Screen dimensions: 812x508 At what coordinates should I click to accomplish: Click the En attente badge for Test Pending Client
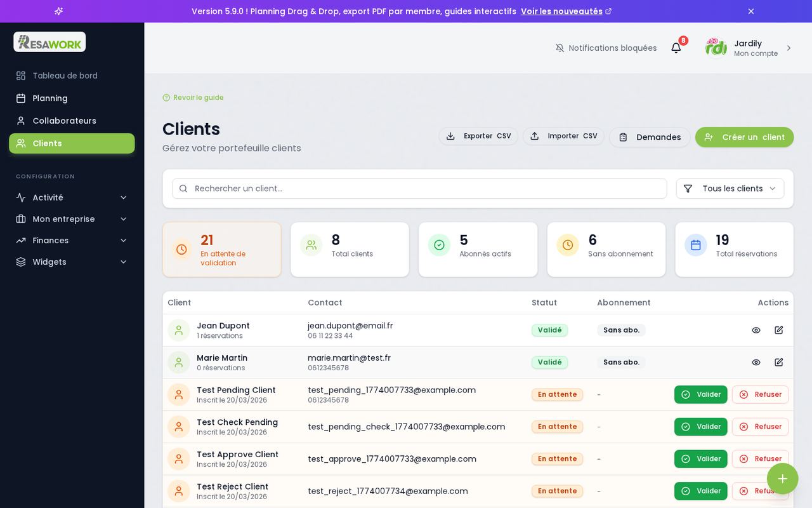[557, 394]
